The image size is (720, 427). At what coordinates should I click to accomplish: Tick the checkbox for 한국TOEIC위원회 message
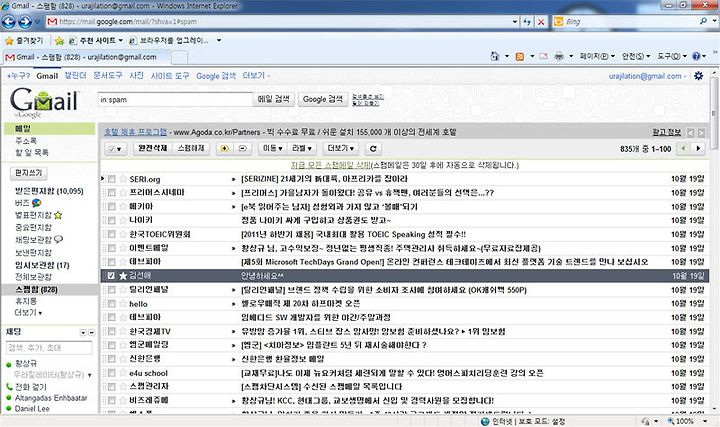pyautogui.click(x=111, y=234)
